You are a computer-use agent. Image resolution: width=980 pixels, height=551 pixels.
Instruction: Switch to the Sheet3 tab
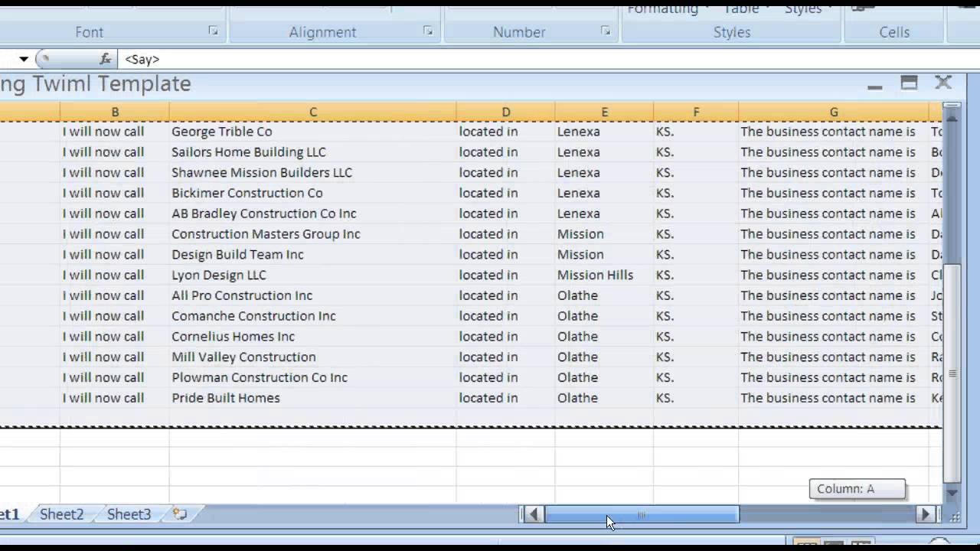click(x=129, y=514)
